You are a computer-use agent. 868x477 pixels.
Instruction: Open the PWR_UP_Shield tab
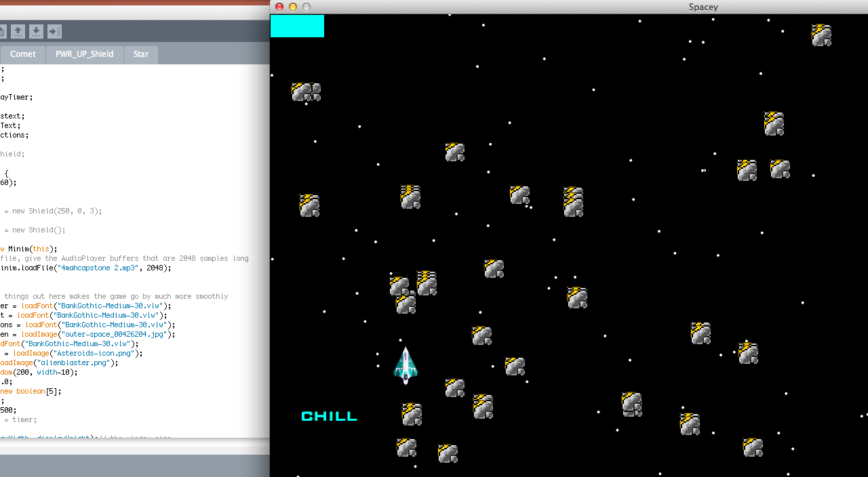pos(84,54)
